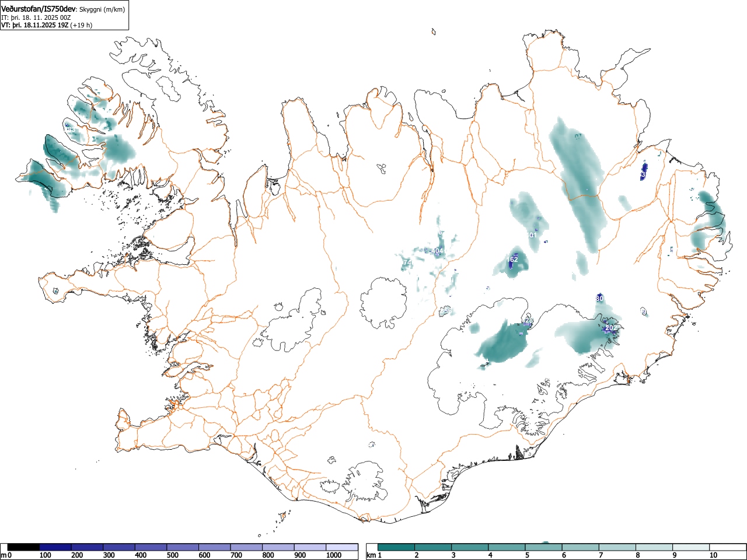This screenshot has height=560, width=747.
Task: Click the 8–9 km pale teal swatch
Action: point(654,547)
